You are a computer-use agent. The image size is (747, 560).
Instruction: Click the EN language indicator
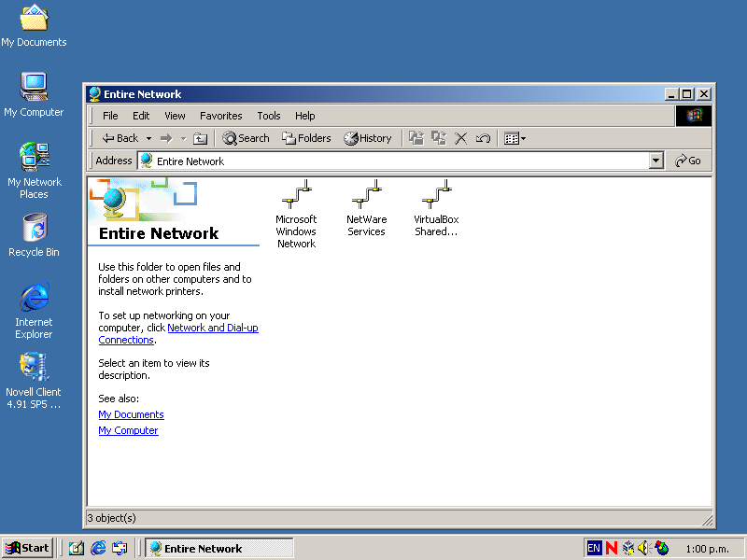click(x=594, y=548)
